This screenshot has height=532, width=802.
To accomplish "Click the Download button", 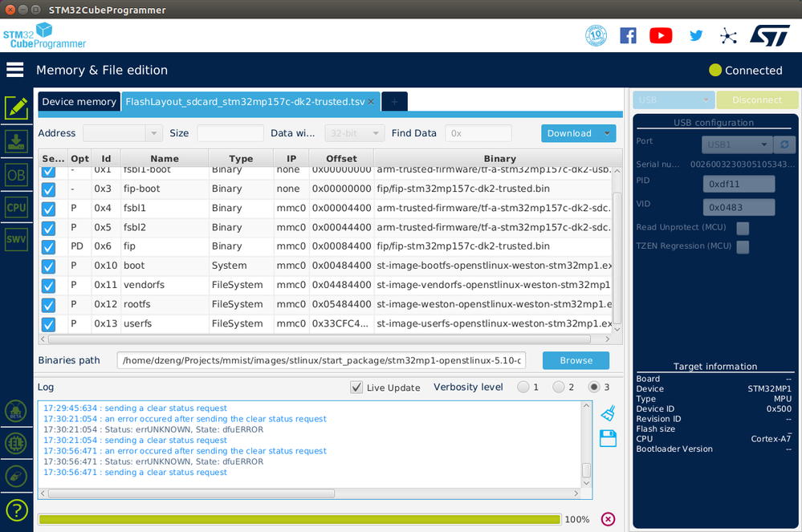I will 570,133.
